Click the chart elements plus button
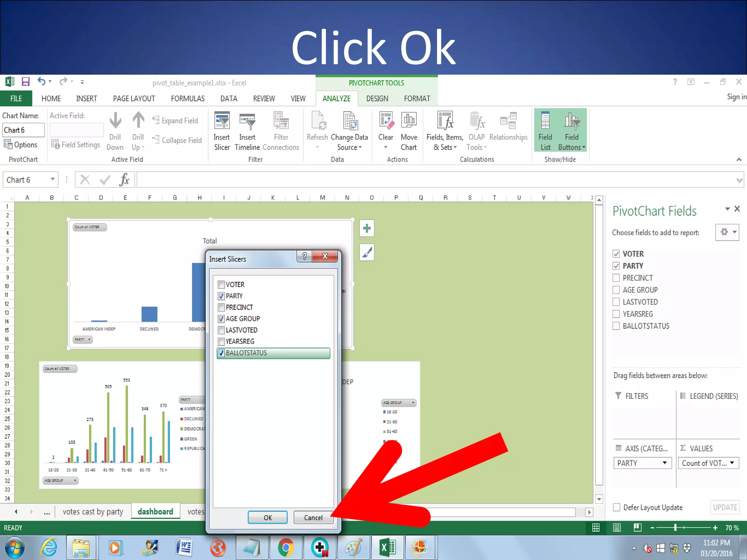Viewport: 747px width, 560px height. click(x=367, y=229)
